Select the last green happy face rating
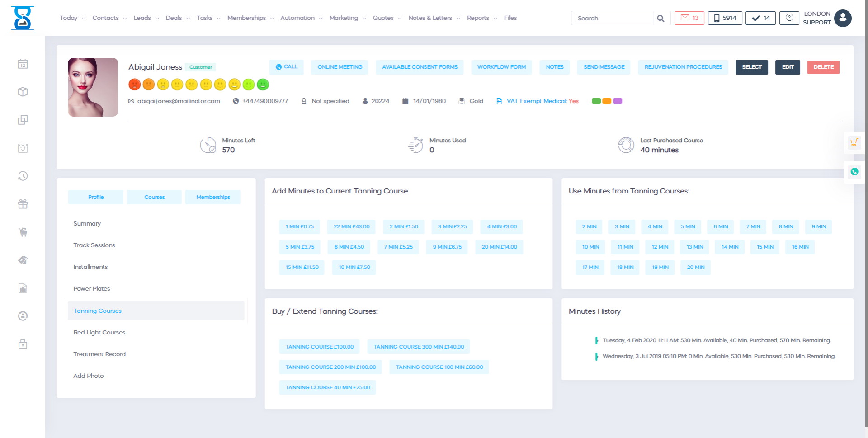This screenshot has width=868, height=438. [263, 85]
